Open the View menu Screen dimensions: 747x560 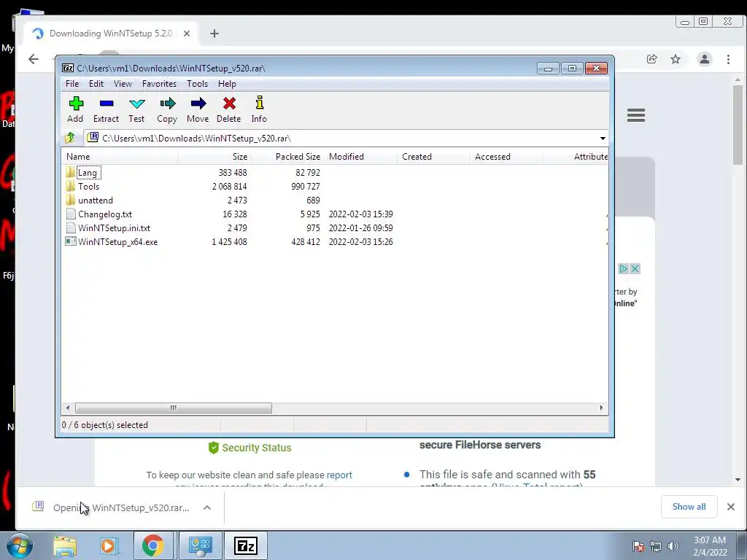(123, 84)
